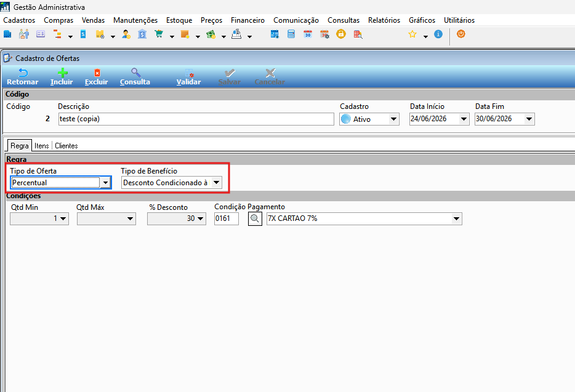The height and width of the screenshot is (392, 575).
Task: Open the yellow star favorites icon
Action: [x=412, y=34]
